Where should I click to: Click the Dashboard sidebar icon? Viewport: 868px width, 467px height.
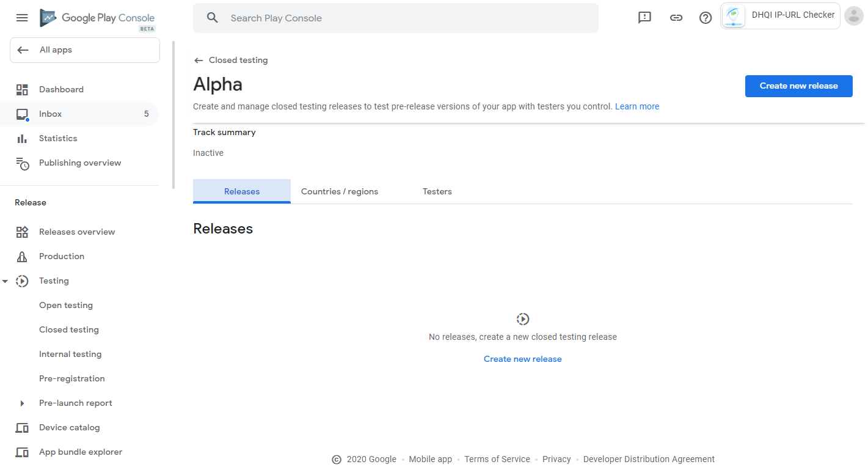[22, 90]
